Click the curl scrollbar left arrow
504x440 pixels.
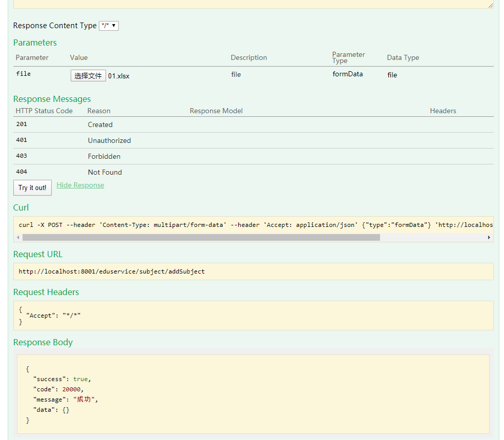pyautogui.click(x=18, y=238)
